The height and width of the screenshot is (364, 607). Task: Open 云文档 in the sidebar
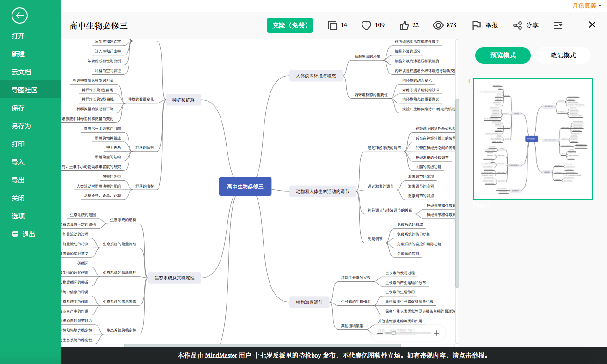[x=31, y=72]
